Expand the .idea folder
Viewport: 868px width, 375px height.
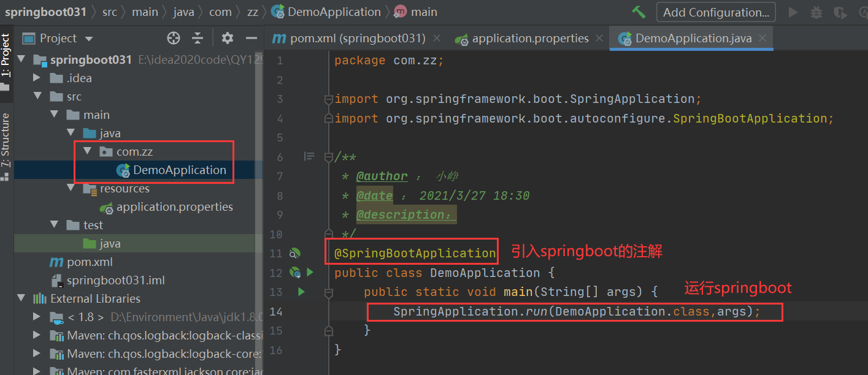coord(37,78)
